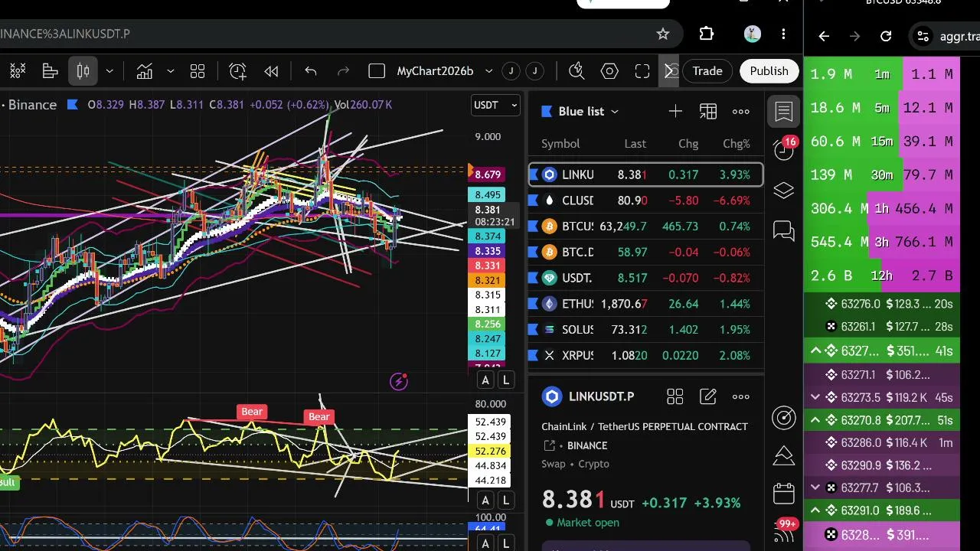Click the create alert clock icon
The width and height of the screenshot is (980, 551).
[x=238, y=71]
